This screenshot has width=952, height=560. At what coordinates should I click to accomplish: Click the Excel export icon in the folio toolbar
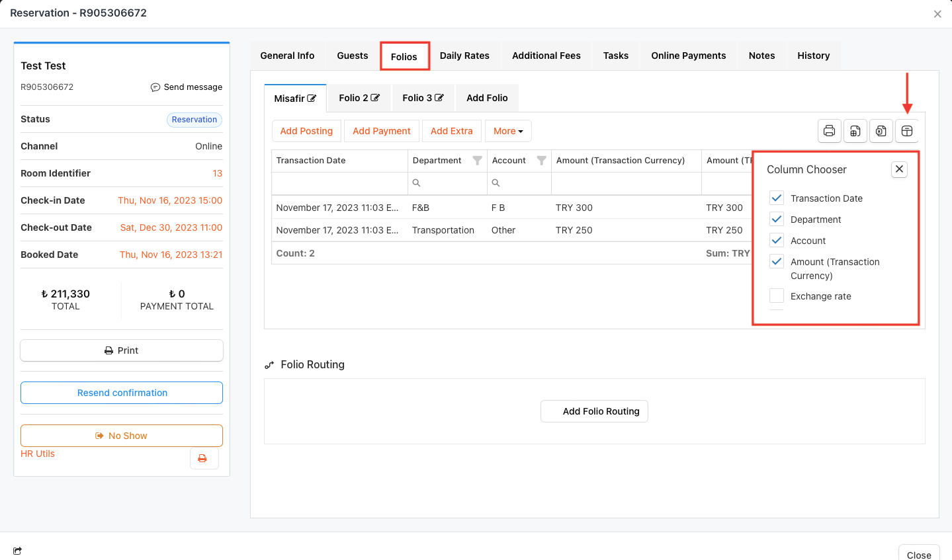pos(881,131)
